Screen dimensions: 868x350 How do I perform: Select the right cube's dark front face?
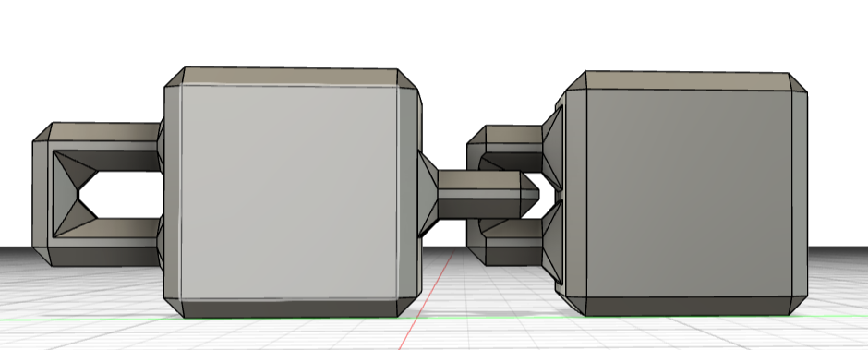pos(689,193)
